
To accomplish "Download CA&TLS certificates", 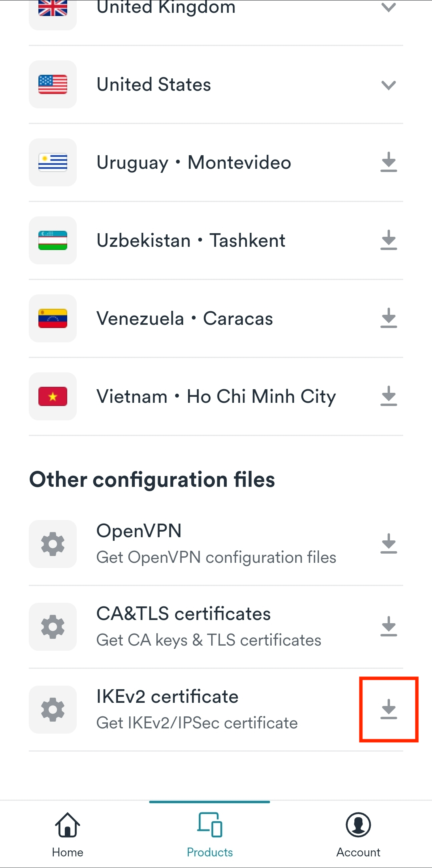I will tap(388, 626).
